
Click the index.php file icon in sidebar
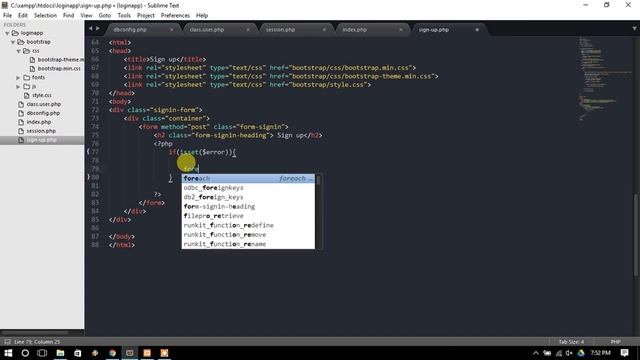coord(21,122)
